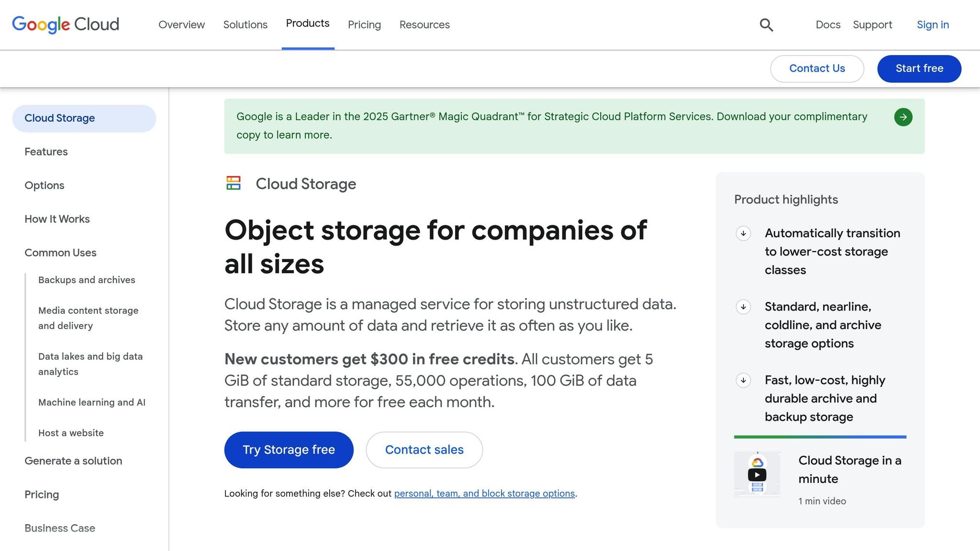Screen dimensions: 980x551
Task: Open Media content storage and delivery item
Action: [x=88, y=318]
